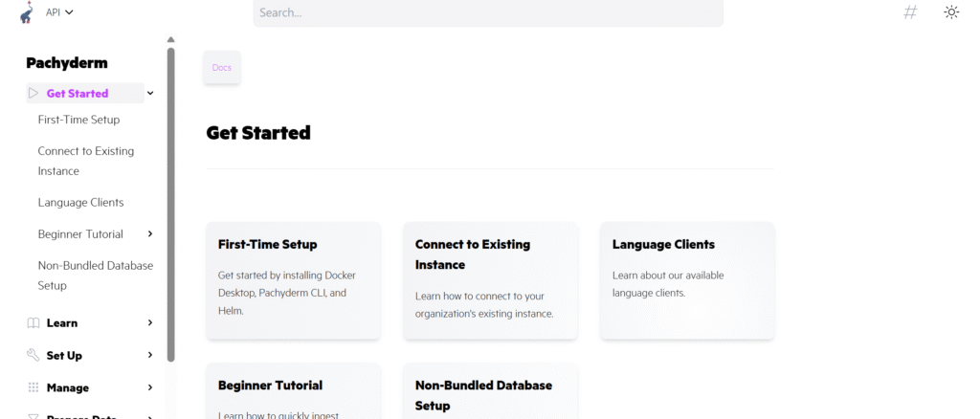Open the Non-Bundled Database Setup card
Viewport: 980px width, 419px height.
coord(490,391)
